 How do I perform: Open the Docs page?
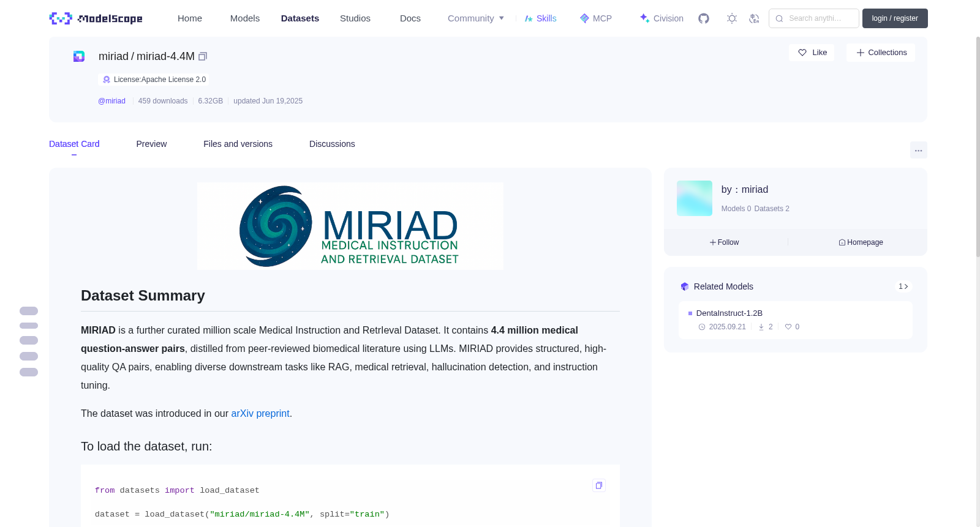click(410, 18)
